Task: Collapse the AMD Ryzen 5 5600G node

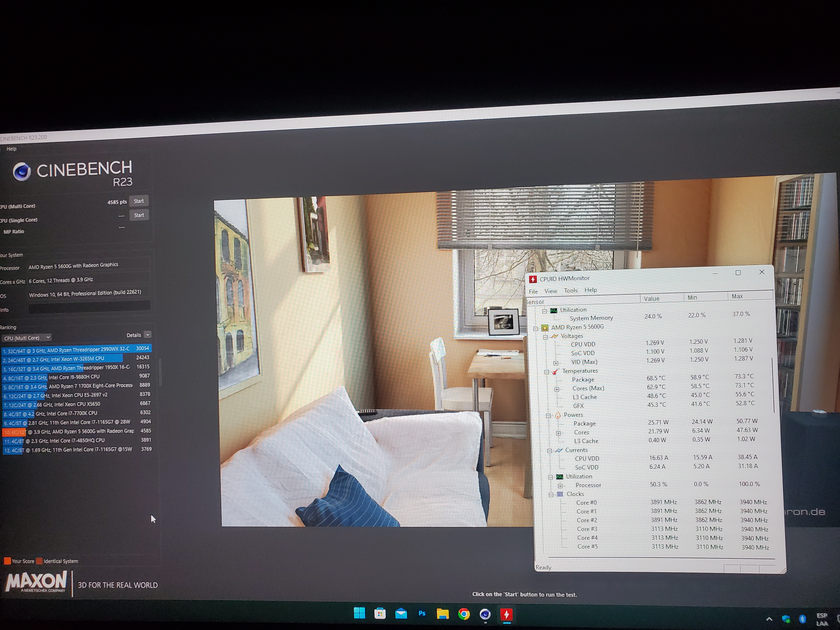Action: pyautogui.click(x=535, y=329)
